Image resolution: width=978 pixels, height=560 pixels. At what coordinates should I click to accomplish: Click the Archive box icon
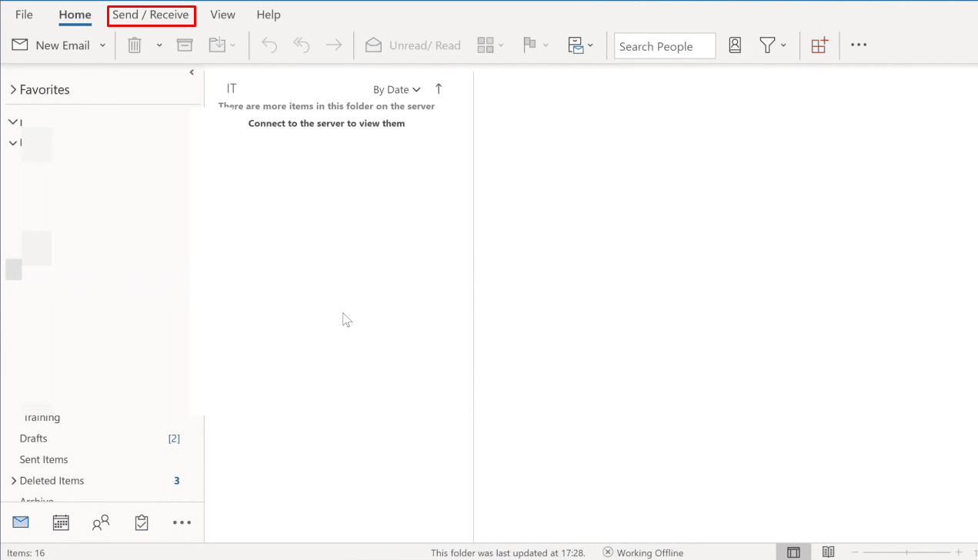click(185, 45)
